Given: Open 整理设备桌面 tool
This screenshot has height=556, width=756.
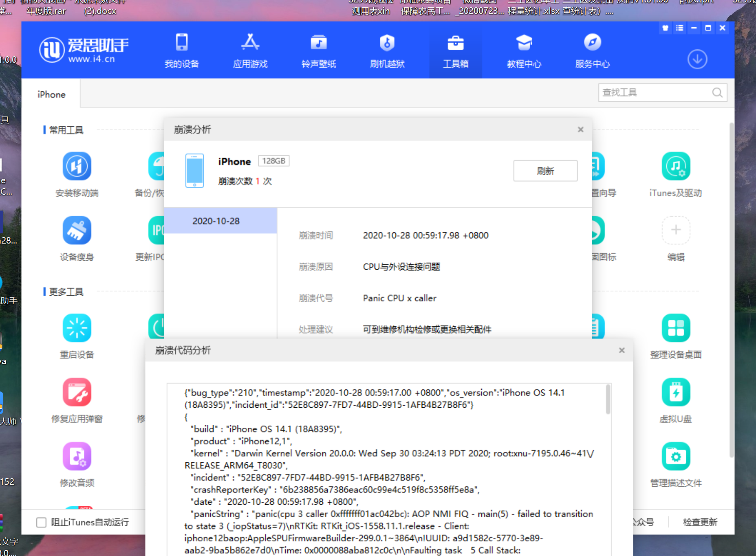Looking at the screenshot, I should (675, 328).
